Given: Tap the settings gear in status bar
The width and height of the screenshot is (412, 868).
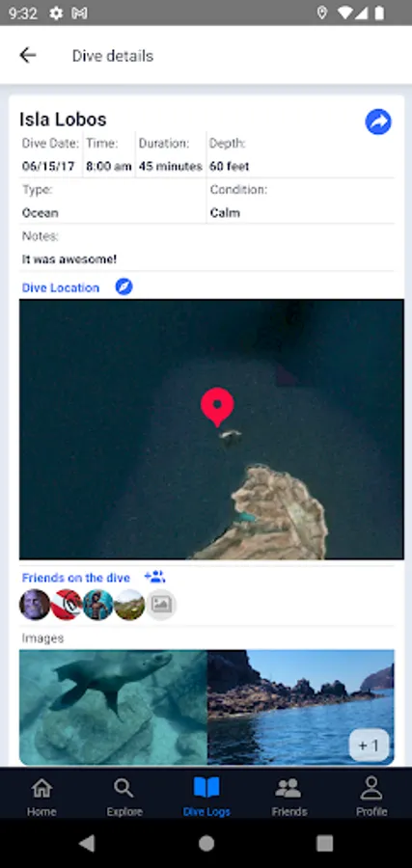Looking at the screenshot, I should 56,14.
